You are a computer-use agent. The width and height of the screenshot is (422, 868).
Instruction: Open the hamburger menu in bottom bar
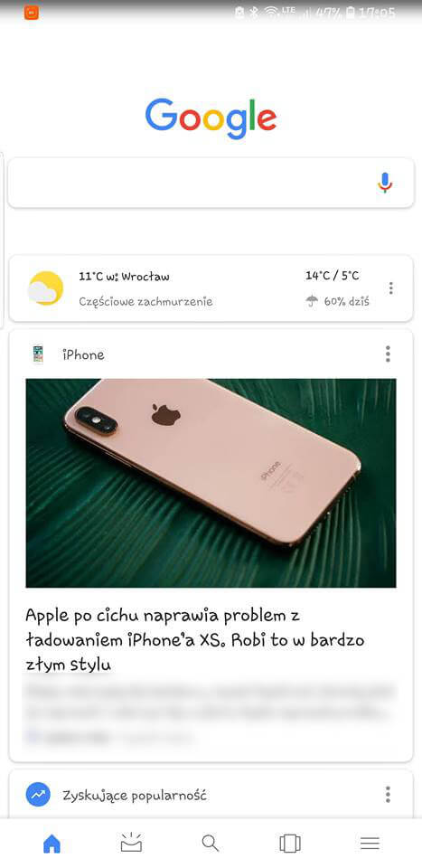pyautogui.click(x=370, y=844)
